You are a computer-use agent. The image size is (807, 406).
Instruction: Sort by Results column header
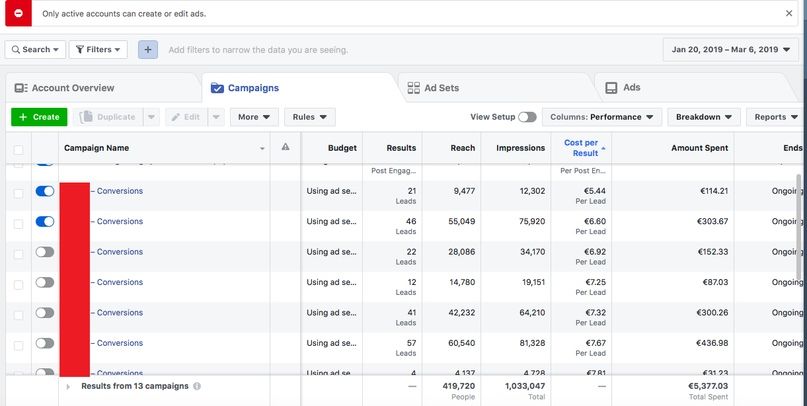392,148
